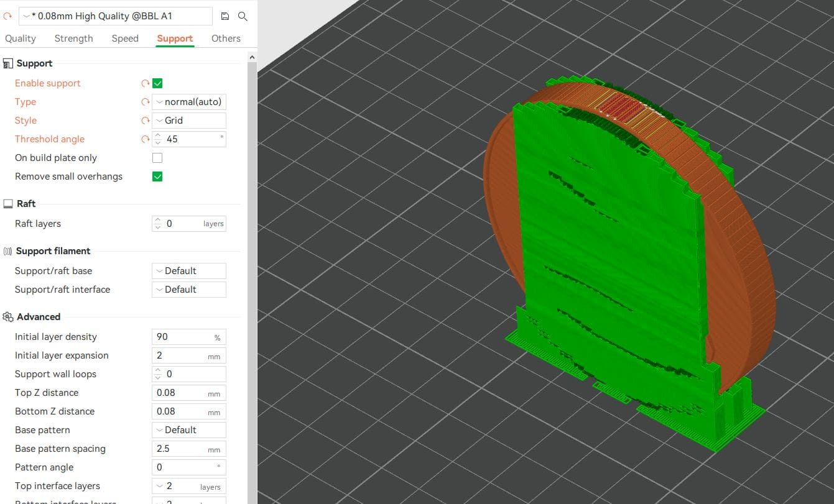
Task: Reset the Threshold angle setting
Action: (x=146, y=139)
